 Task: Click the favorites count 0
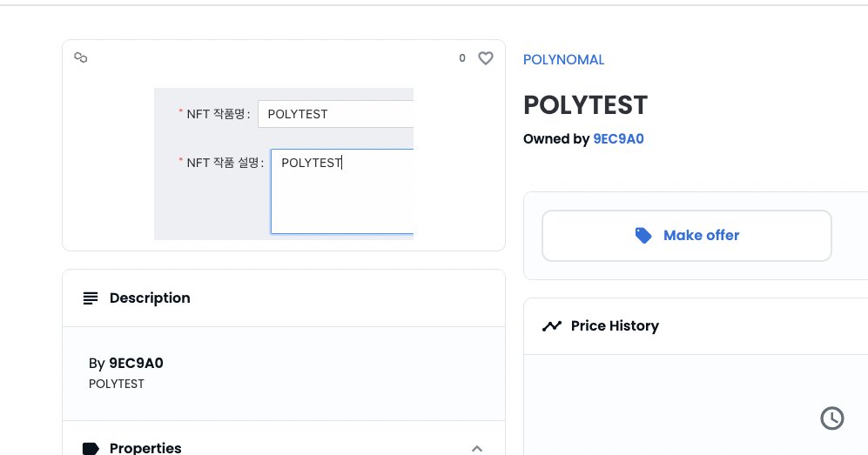pos(462,58)
